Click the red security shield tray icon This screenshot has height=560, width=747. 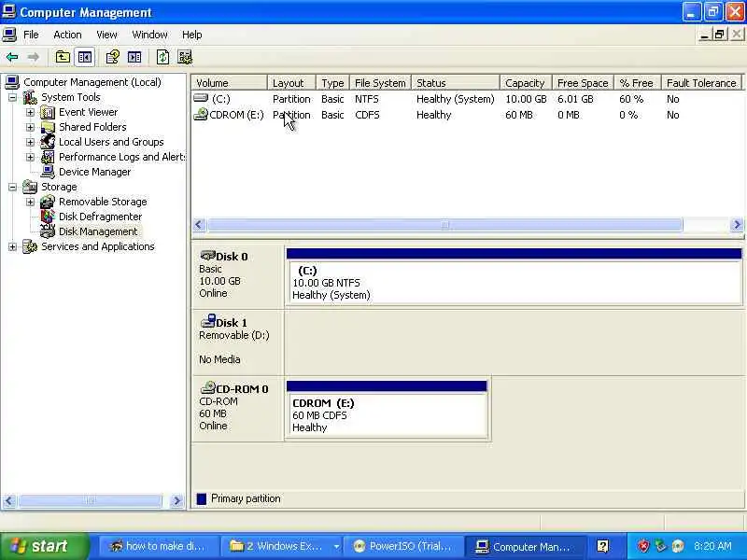(x=643, y=546)
